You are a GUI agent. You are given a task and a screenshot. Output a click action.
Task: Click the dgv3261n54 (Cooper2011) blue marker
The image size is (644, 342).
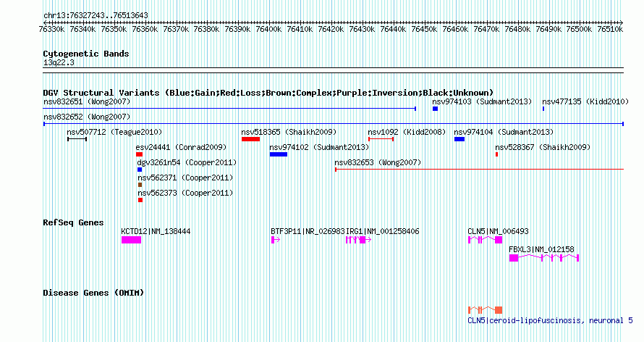pos(140,170)
